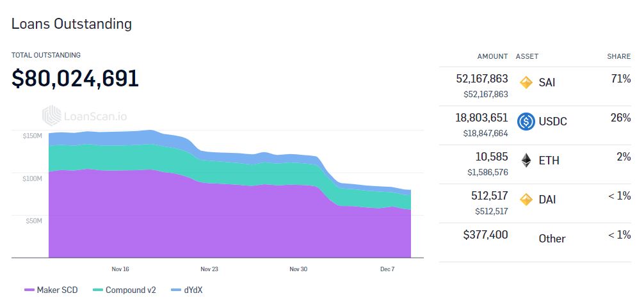The image size is (644, 300).
Task: Click the $18,847,664 USDC dollar value
Action: (486, 134)
